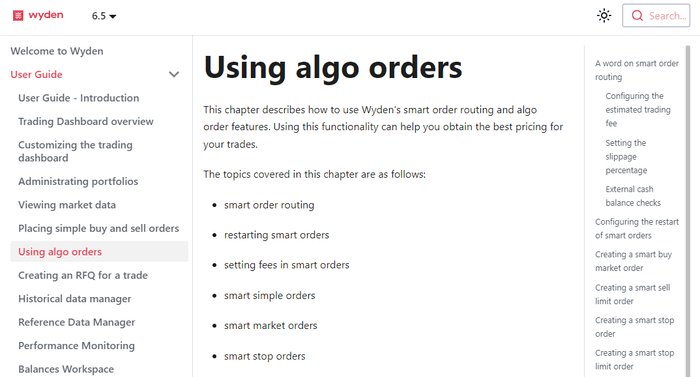Open Welcome to Wyden page
The image size is (700, 377).
tap(57, 51)
